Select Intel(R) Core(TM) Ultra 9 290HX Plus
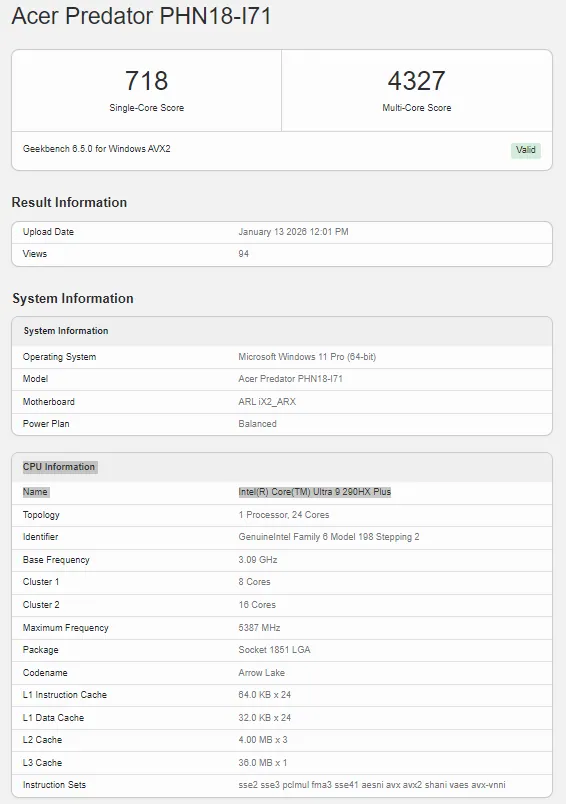566x804 pixels. pyautogui.click(x=315, y=492)
